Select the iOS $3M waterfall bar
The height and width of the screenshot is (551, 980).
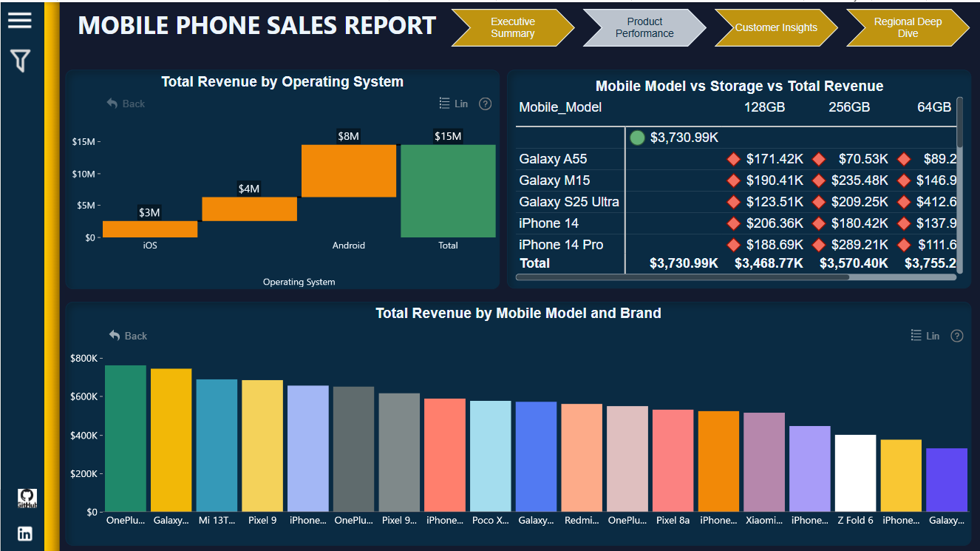[x=150, y=229]
